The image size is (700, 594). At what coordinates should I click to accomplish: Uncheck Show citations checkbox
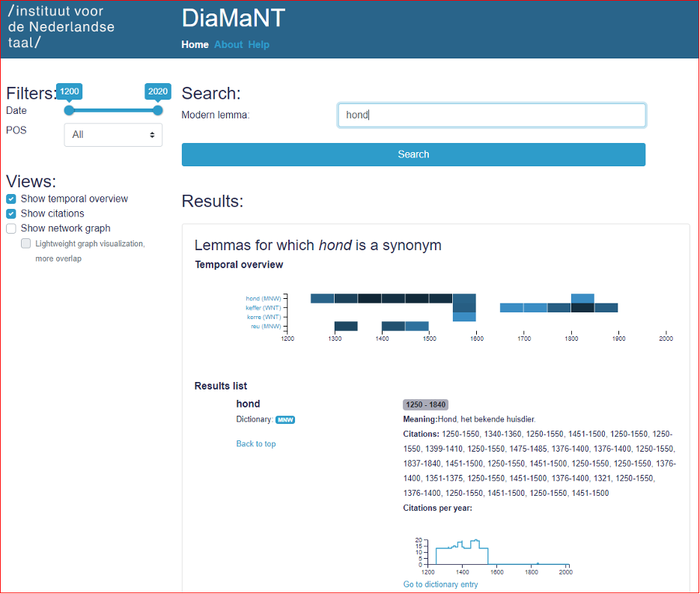coord(11,213)
